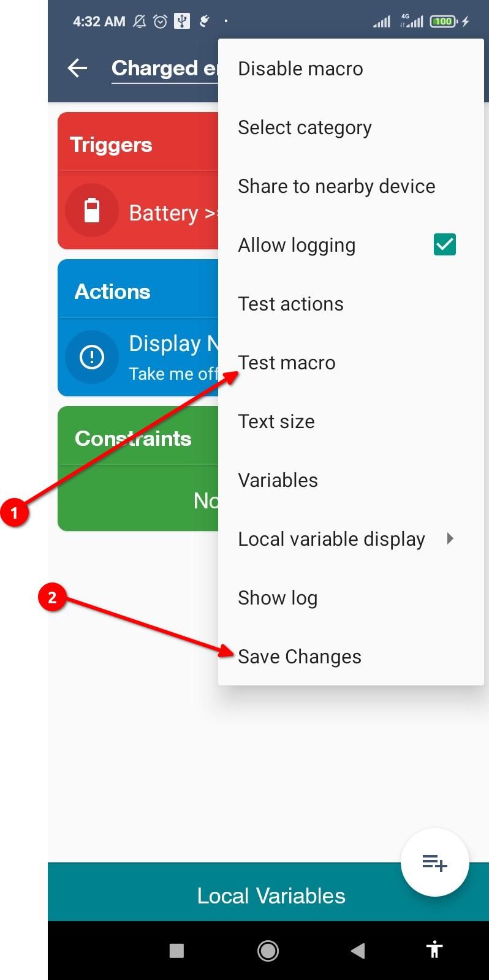Tap the accessibility shortcut icon
The image size is (489, 980).
coord(434,950)
